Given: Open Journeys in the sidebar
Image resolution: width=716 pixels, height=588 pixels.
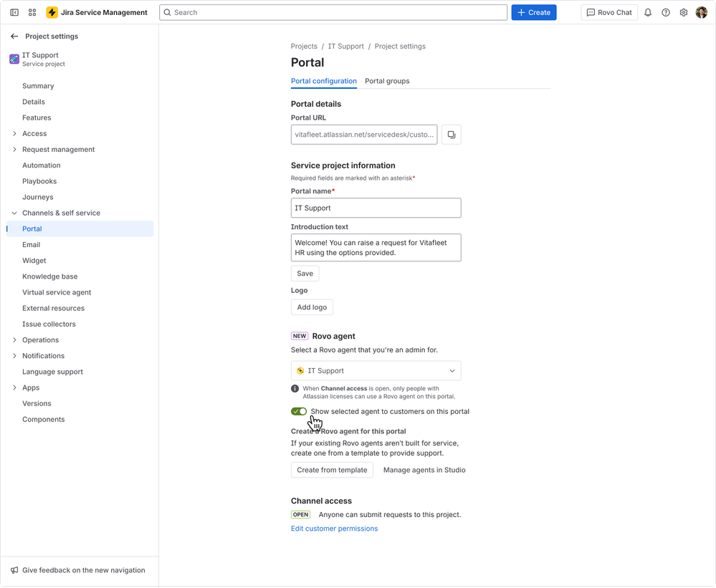Looking at the screenshot, I should [x=37, y=197].
